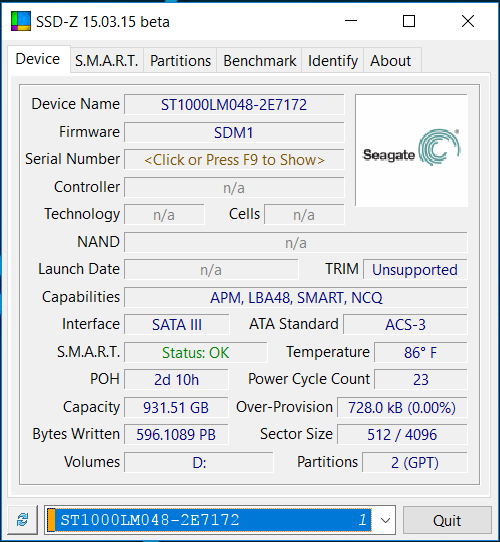Screen dimensions: 500x542
Task: Click the Seagate logo image
Action: [x=411, y=150]
